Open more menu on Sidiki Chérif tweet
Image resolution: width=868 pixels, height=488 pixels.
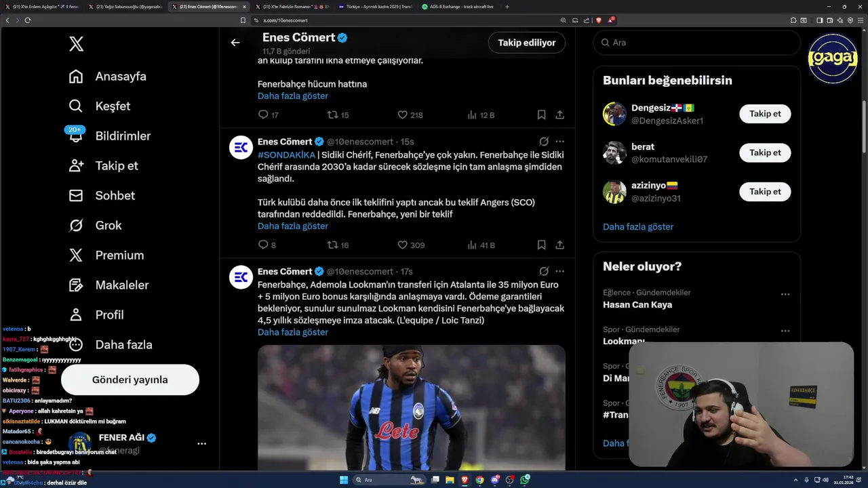[560, 142]
